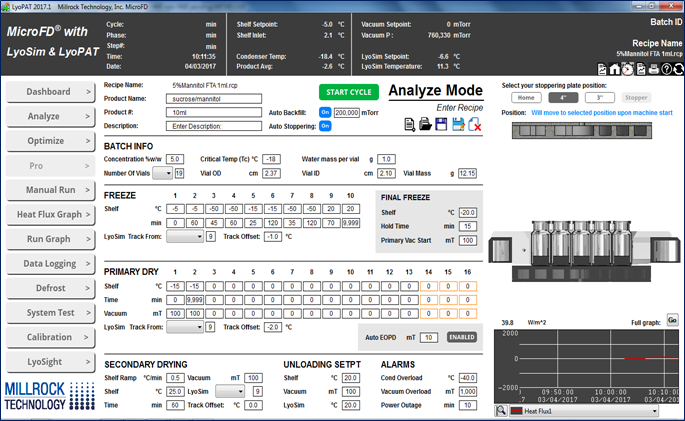Open the Data Logging page
The image size is (685, 421).
(50, 263)
